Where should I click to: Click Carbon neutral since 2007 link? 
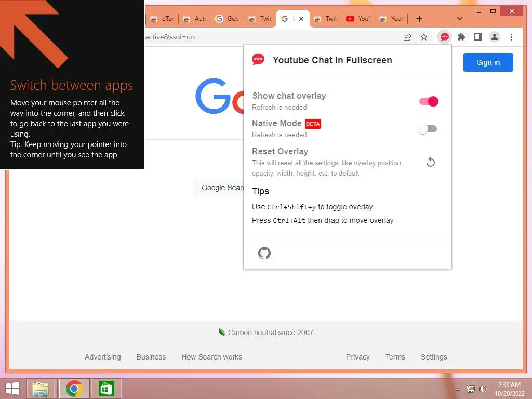click(x=265, y=332)
